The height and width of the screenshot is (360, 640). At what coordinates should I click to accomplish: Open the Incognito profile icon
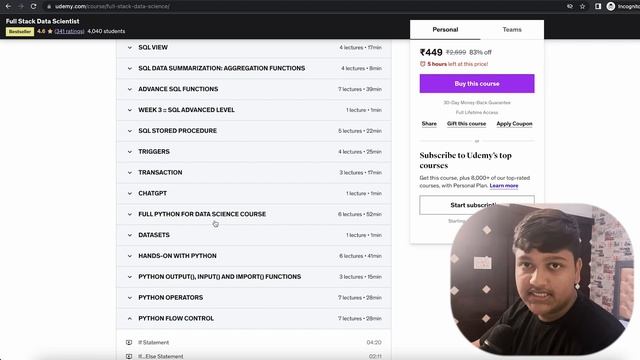point(611,6)
